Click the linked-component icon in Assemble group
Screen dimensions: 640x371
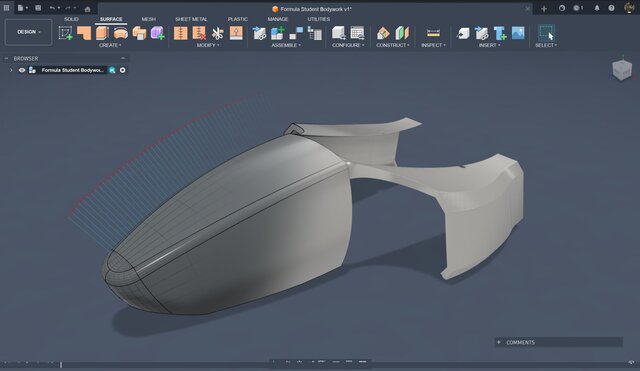coord(259,33)
